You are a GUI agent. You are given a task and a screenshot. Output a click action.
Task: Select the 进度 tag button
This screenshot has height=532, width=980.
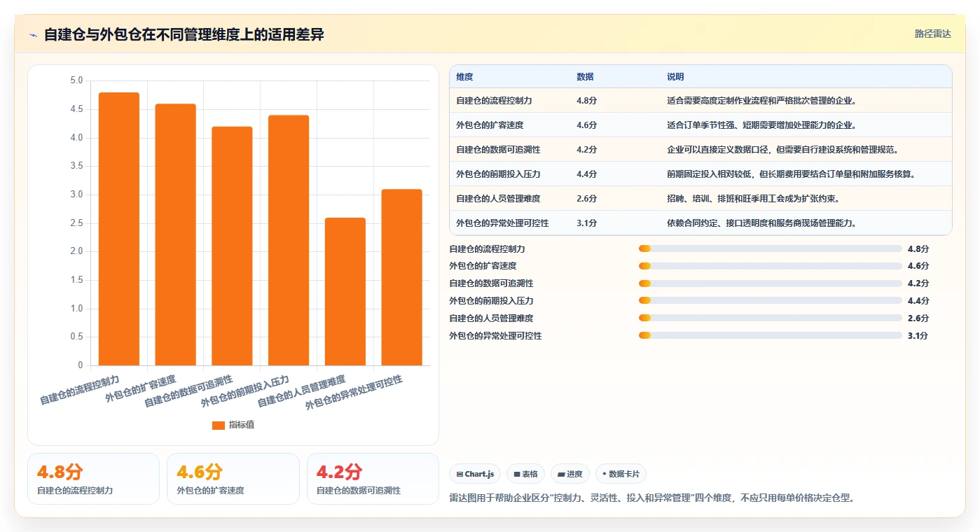point(570,474)
